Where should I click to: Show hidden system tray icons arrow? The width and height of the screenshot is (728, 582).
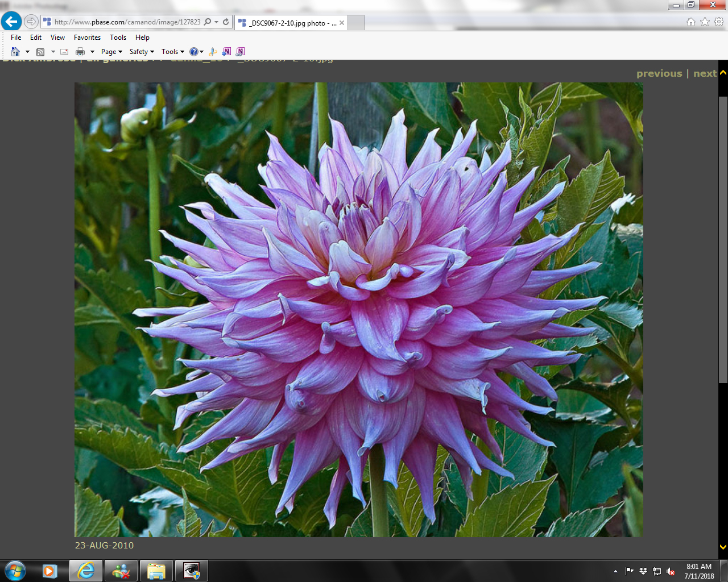coord(615,571)
